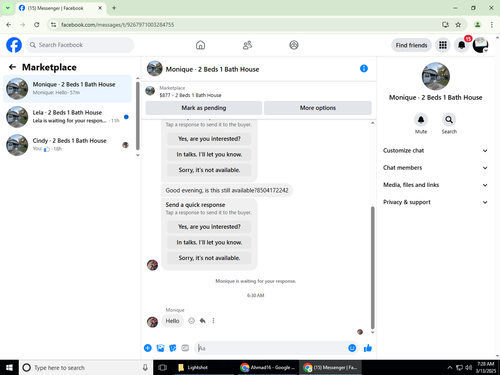
Task: Bookmark this page with the star icon
Action: click(x=458, y=25)
